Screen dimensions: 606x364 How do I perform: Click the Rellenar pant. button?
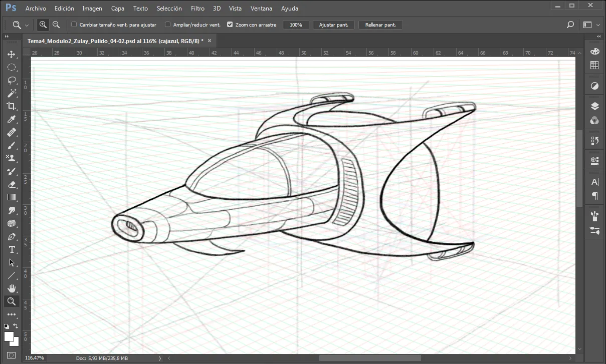pyautogui.click(x=380, y=25)
